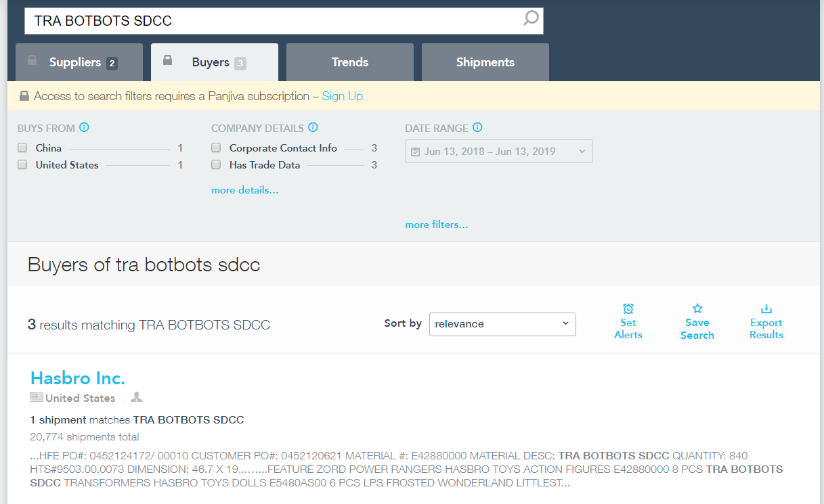Click the "COMPANY DETAILS" section header

pos(257,128)
